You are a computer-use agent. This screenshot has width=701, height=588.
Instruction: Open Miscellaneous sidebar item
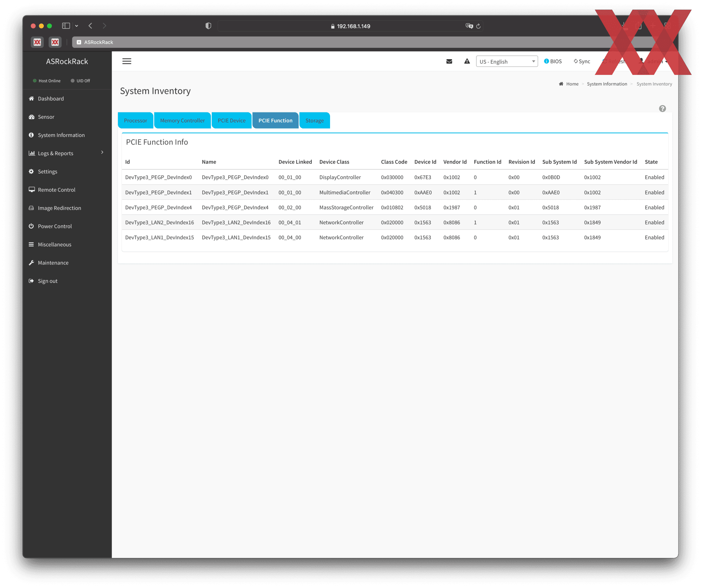[x=67, y=245]
